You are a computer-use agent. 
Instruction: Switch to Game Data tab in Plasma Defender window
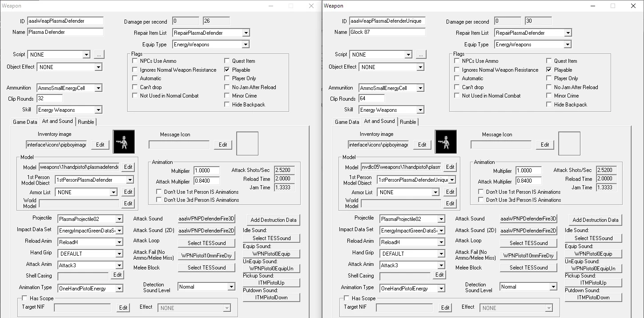pyautogui.click(x=25, y=122)
